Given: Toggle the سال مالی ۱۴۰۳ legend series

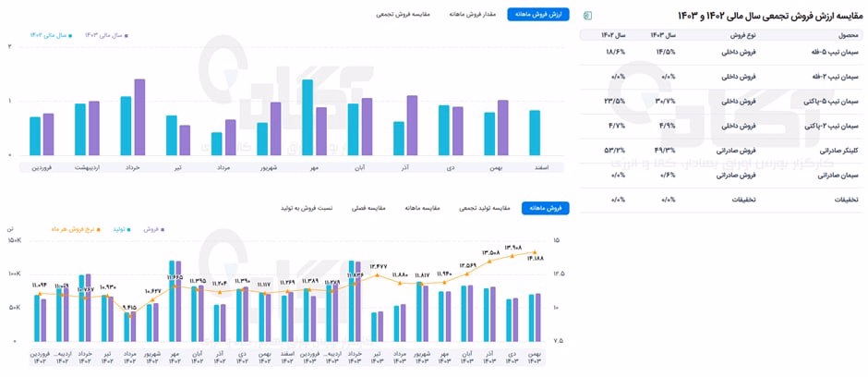Looking at the screenshot, I should (107, 34).
